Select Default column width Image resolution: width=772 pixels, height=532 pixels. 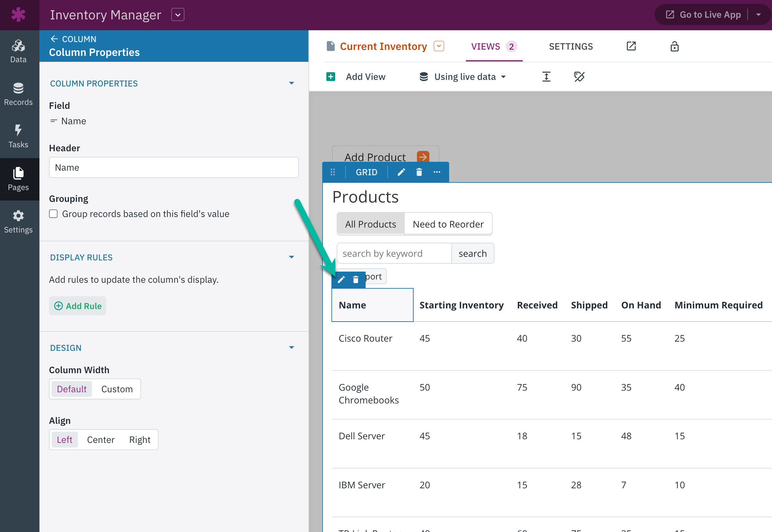coord(72,389)
